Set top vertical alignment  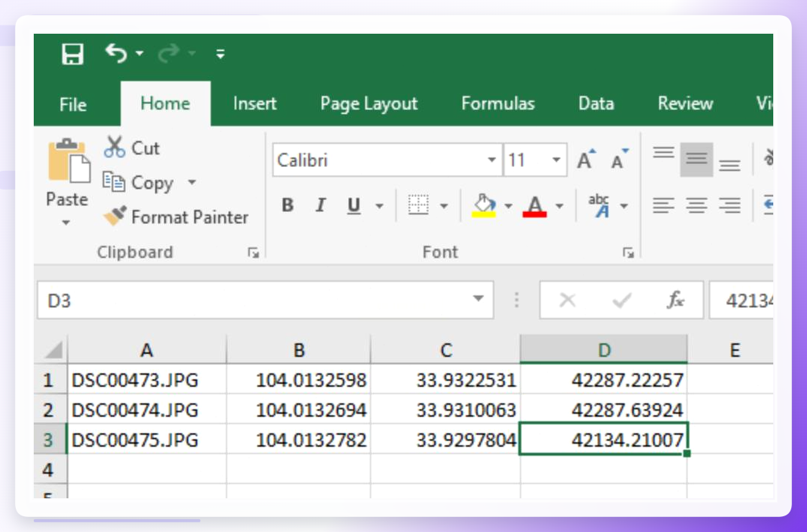tap(664, 153)
